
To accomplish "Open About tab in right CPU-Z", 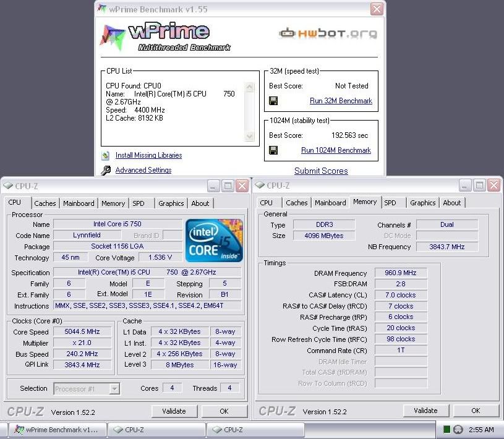I will (x=452, y=203).
